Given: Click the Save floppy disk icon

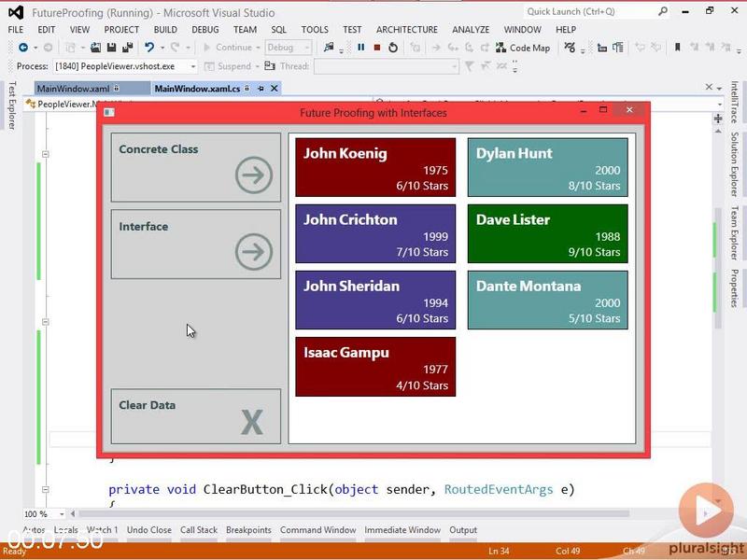Looking at the screenshot, I should tap(111, 48).
